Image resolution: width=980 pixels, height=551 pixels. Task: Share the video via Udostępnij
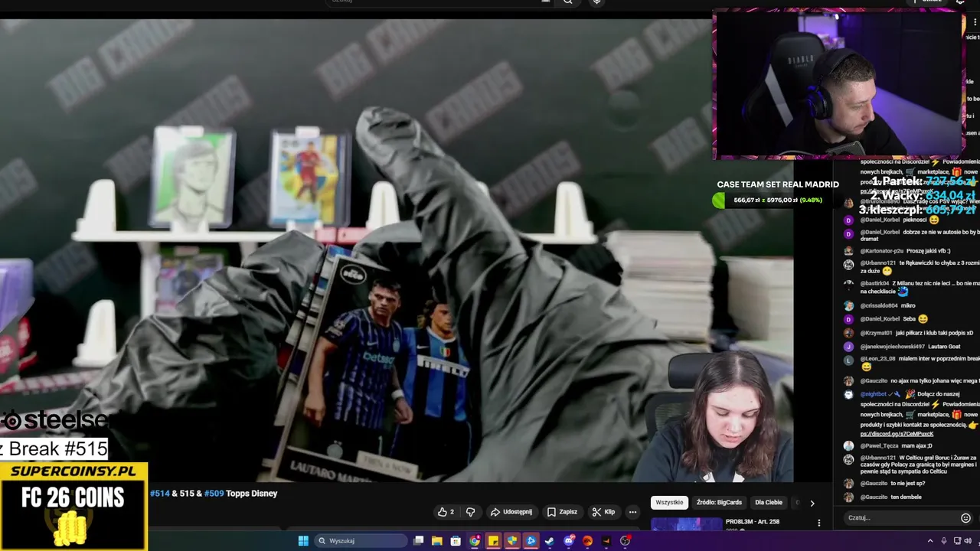pyautogui.click(x=511, y=512)
